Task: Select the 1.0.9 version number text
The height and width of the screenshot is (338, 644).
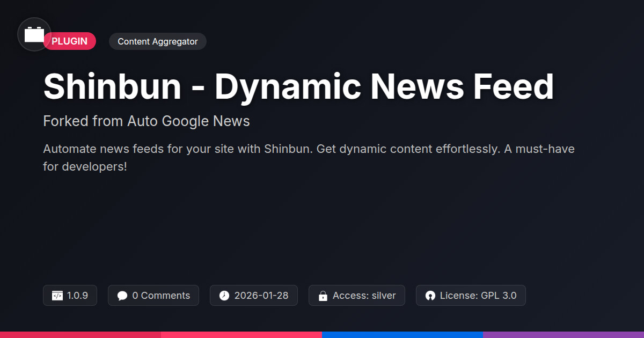Action: click(x=78, y=296)
